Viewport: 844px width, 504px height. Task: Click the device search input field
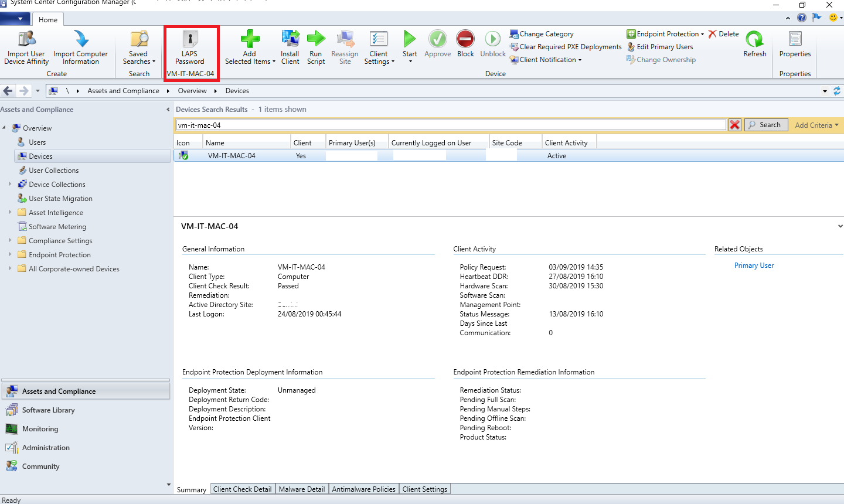(x=450, y=125)
